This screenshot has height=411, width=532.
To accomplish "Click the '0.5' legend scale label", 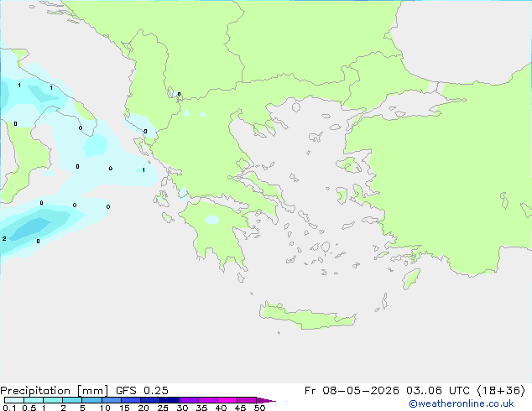I will (29, 408).
